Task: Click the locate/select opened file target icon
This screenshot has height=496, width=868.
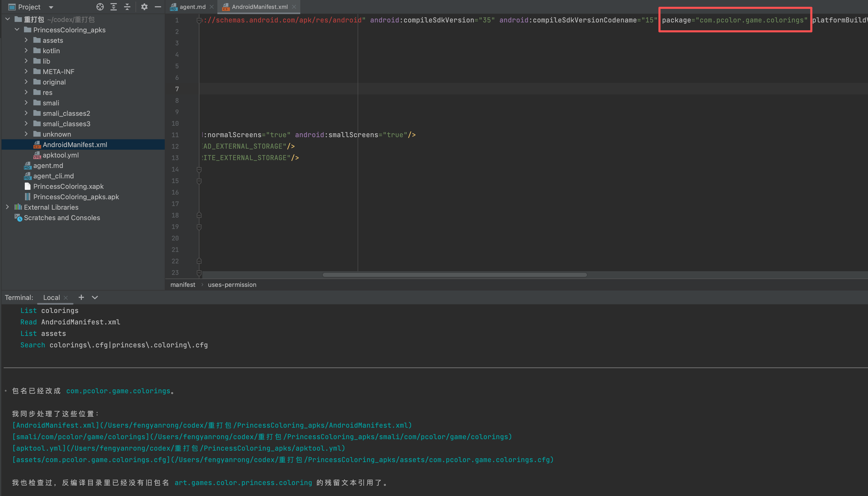Action: (x=100, y=7)
